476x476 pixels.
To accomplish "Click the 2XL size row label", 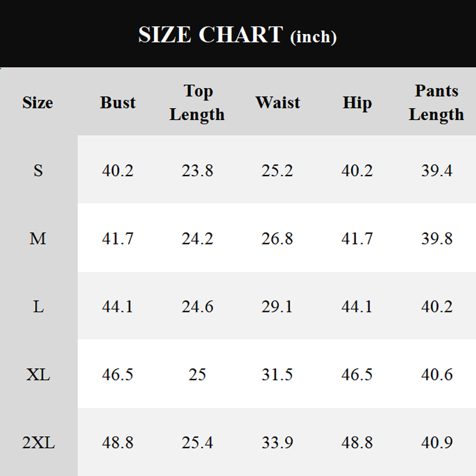I will coord(38,443).
